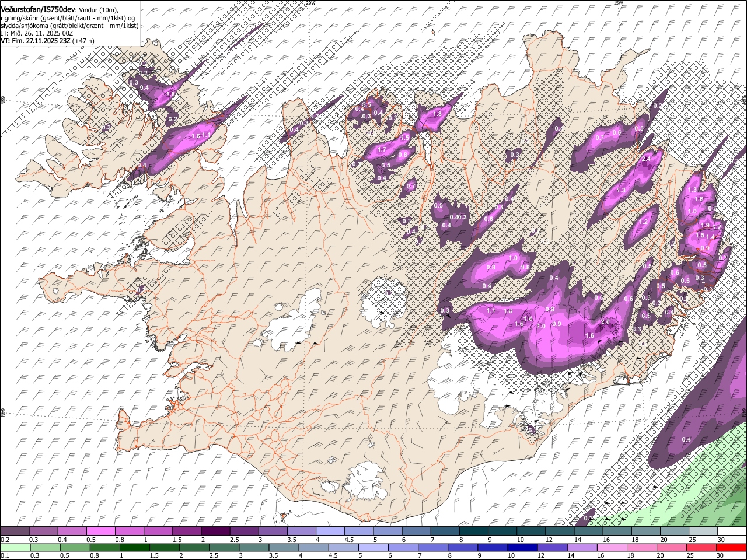Click the 'slydda/snjókoma' legend description line

click(69, 26)
